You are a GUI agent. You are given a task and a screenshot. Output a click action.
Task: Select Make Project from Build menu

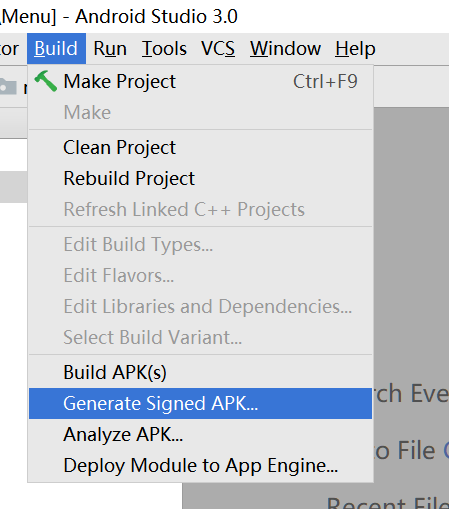pyautogui.click(x=200, y=82)
